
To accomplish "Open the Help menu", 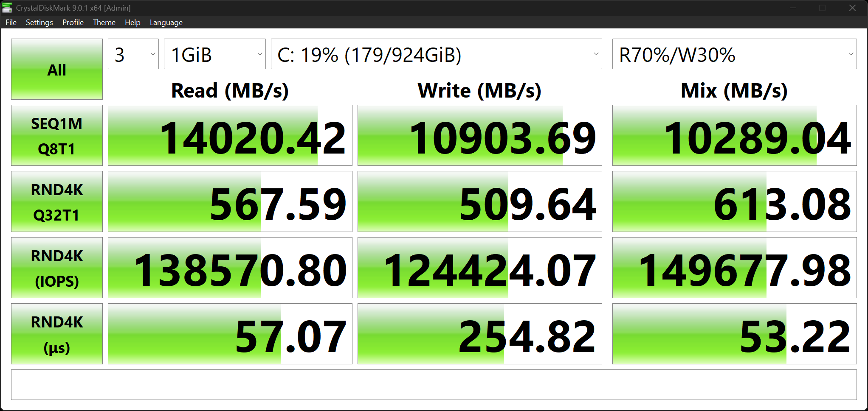I will 132,22.
